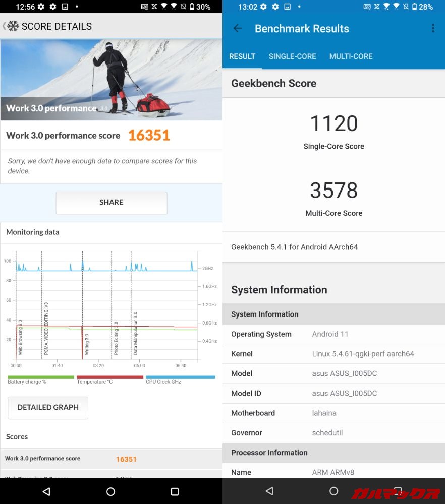Screen dimensions: 445x504
Task: Tap the skier Work 3.0 performance banner
Action: tap(111, 80)
